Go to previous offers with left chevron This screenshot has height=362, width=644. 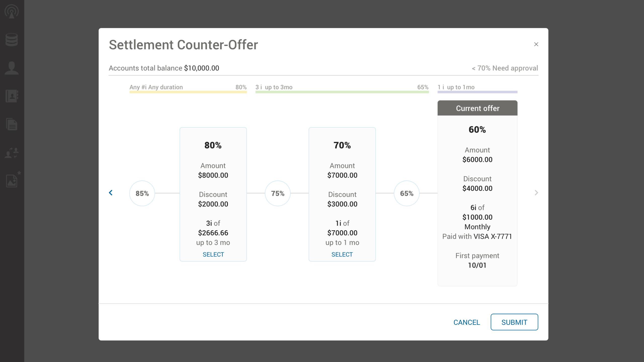[111, 193]
